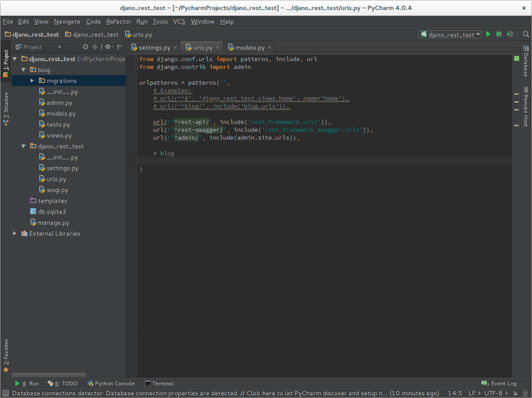Run the djano_rest_test configuration
This screenshot has width=532, height=398.
[x=488, y=34]
